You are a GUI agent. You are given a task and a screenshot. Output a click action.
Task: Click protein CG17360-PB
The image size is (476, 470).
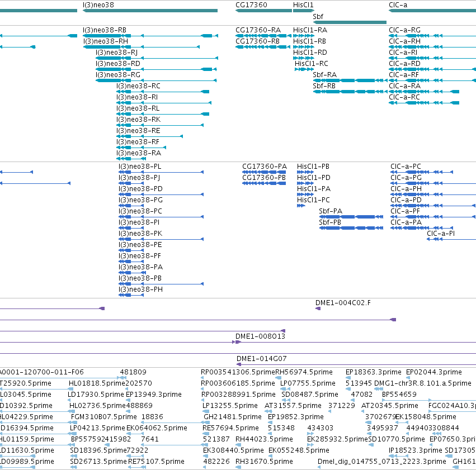[x=264, y=183]
